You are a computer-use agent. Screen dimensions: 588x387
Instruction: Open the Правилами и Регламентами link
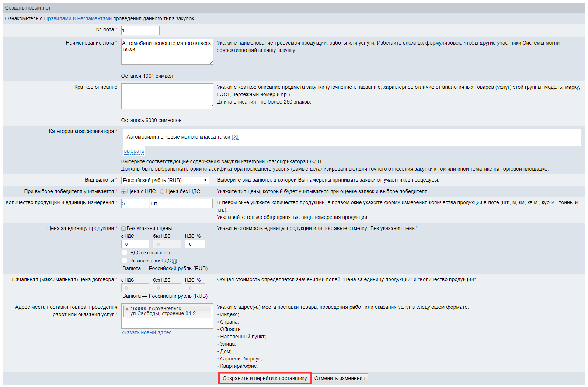click(x=78, y=18)
